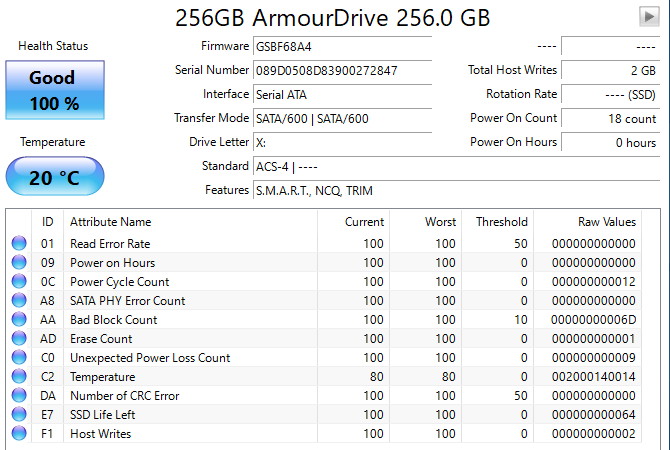
Task: Select the status orb for Unexpected Power Loss Count
Action: click(x=19, y=357)
